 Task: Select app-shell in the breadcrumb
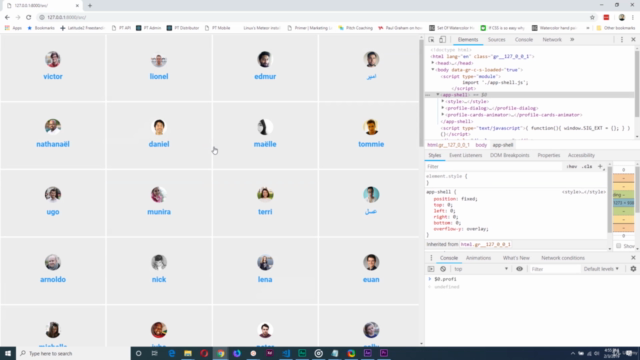(x=502, y=145)
